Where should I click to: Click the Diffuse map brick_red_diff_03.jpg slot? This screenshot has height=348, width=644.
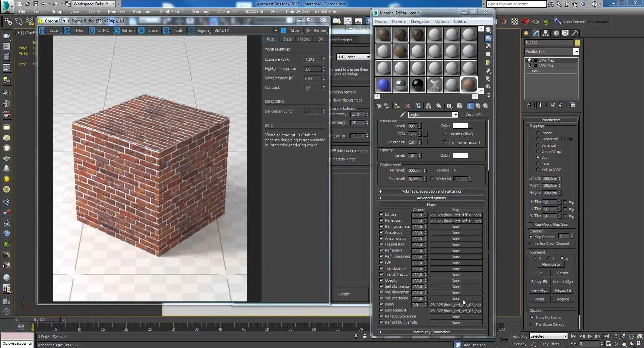click(x=456, y=215)
